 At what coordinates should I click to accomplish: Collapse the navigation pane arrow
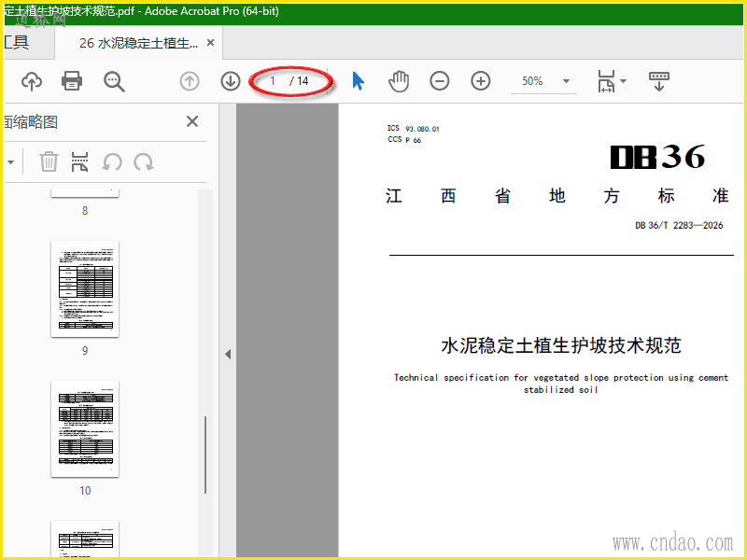[x=228, y=355]
